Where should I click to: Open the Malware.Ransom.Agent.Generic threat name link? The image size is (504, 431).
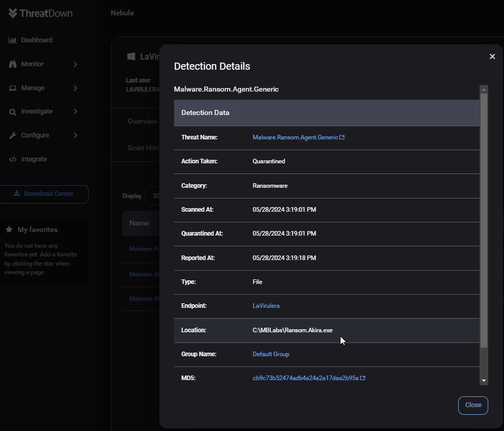pyautogui.click(x=295, y=137)
